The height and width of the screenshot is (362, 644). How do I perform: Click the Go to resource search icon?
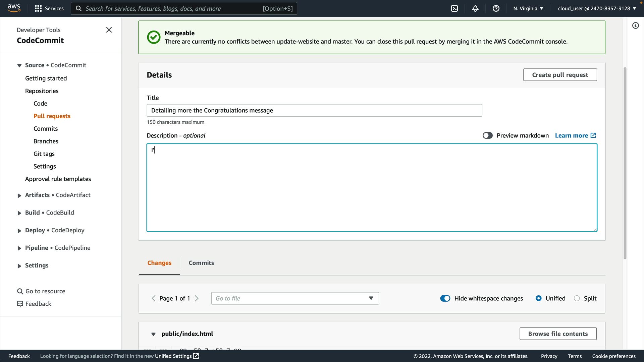pyautogui.click(x=20, y=291)
